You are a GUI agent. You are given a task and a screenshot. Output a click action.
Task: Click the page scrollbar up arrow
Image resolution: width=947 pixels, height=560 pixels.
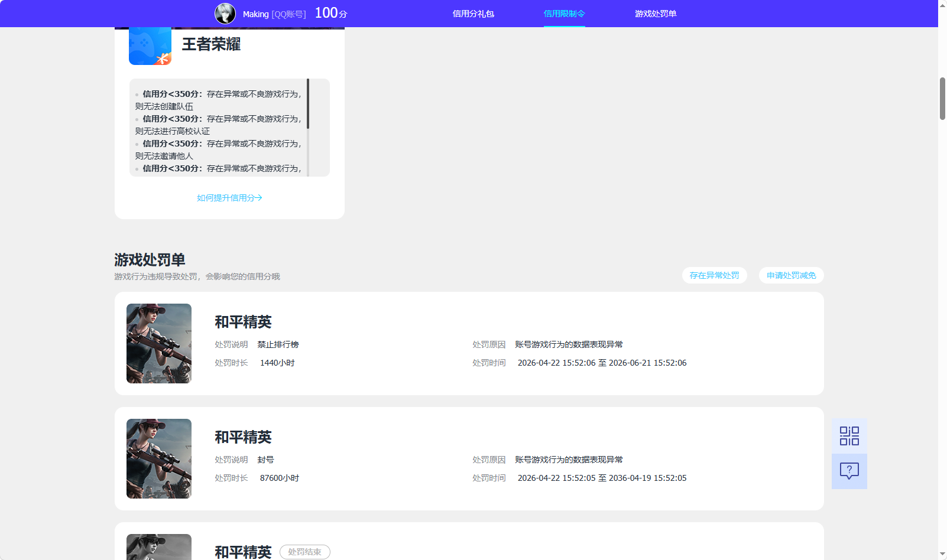click(x=942, y=5)
